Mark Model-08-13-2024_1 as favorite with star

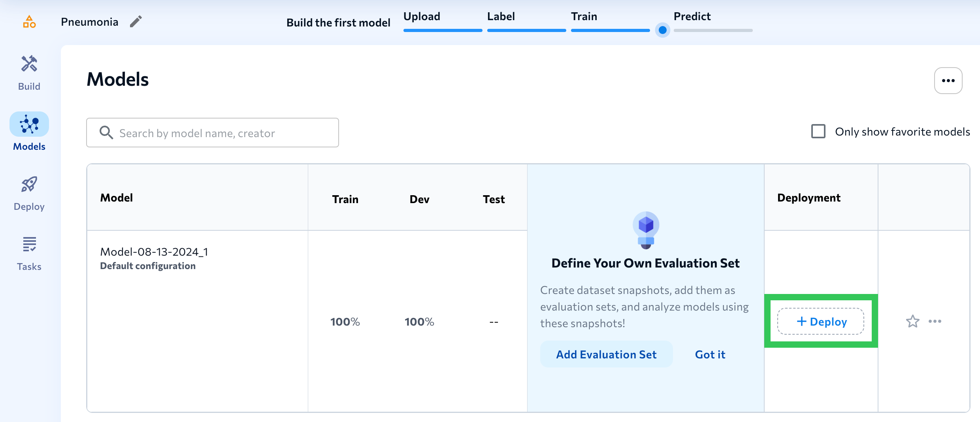pyautogui.click(x=912, y=321)
